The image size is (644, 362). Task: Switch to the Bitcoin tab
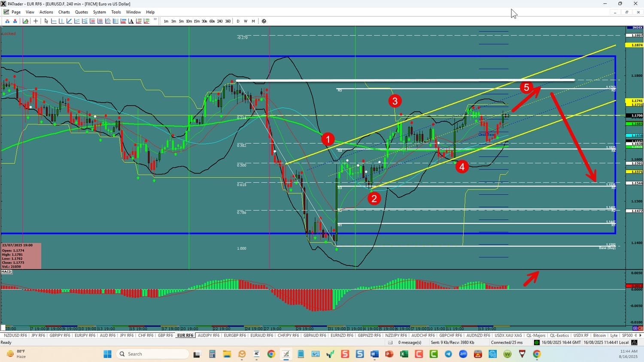tap(599, 335)
